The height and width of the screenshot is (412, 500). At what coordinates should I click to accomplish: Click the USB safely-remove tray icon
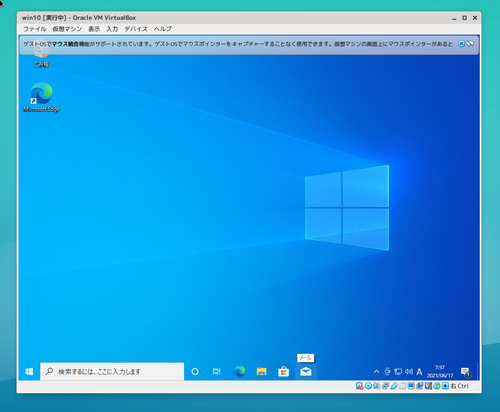387,371
